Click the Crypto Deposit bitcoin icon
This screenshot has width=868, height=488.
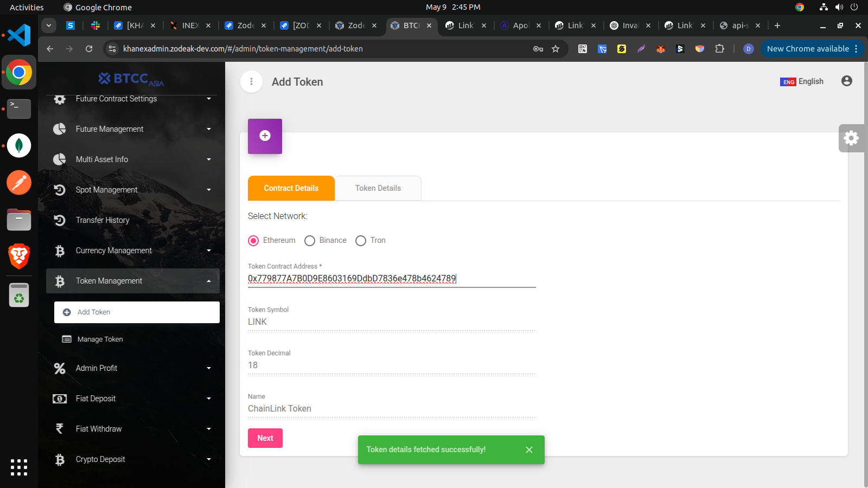60,459
